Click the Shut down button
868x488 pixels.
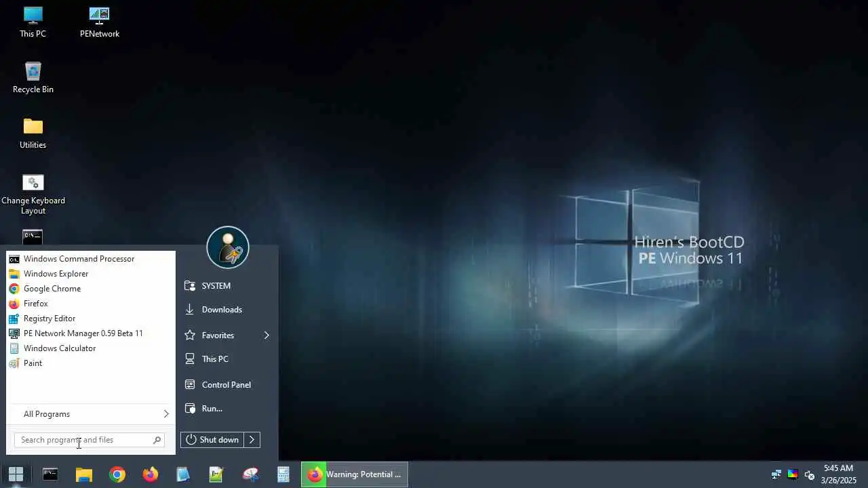212,440
